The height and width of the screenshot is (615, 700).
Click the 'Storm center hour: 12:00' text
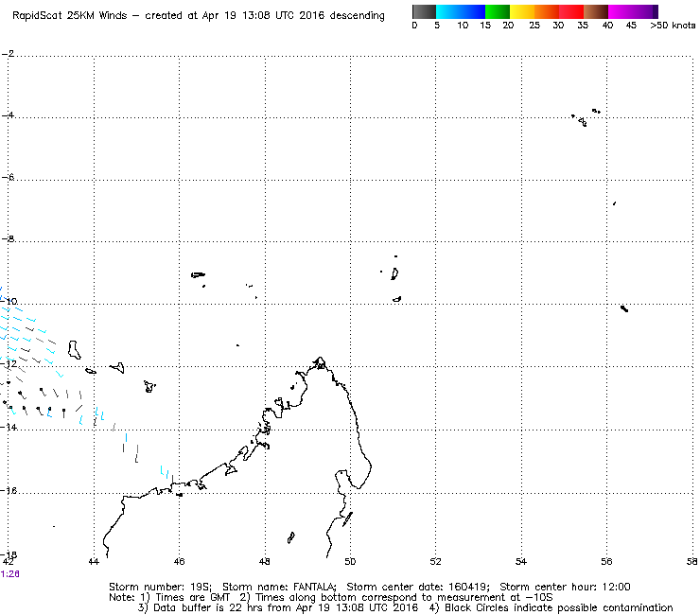click(565, 587)
